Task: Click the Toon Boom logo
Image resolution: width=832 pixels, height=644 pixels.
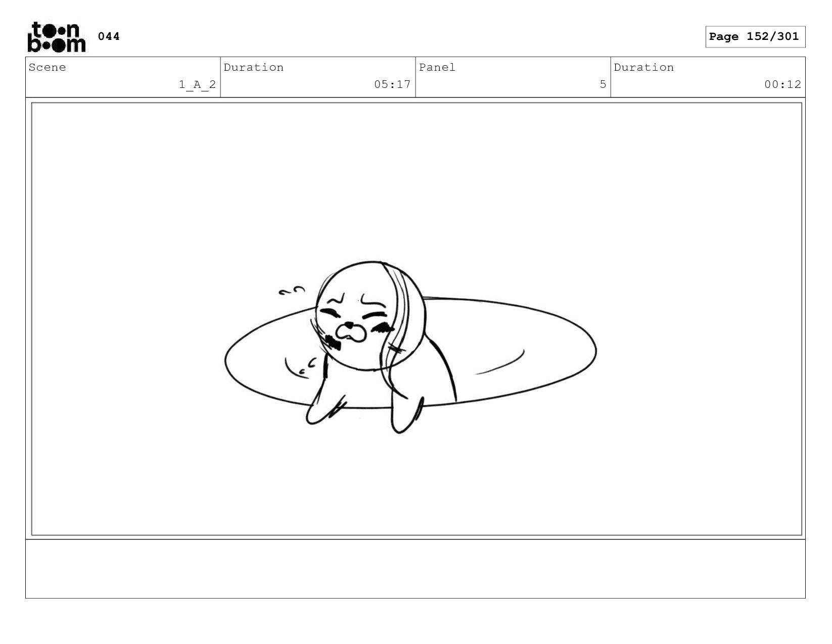Action: (x=57, y=37)
